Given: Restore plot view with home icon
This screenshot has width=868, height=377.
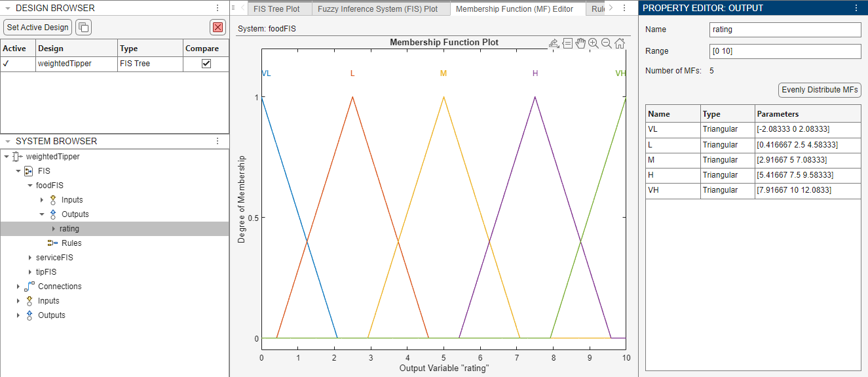Looking at the screenshot, I should click(x=620, y=43).
